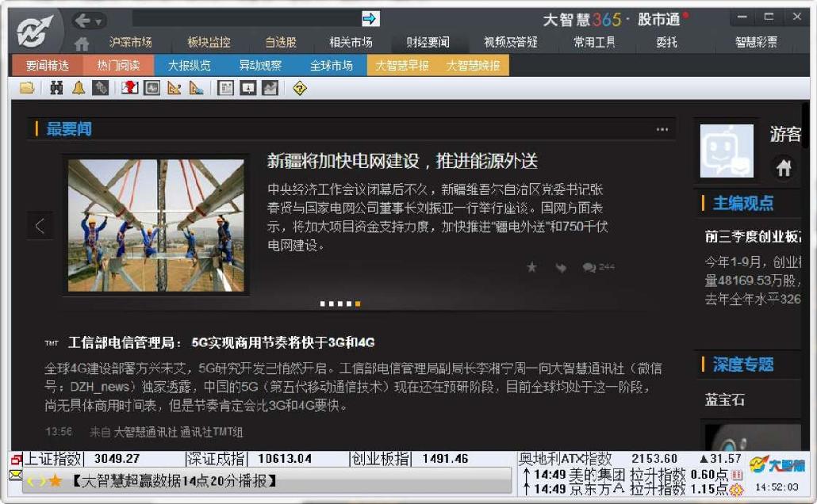This screenshot has height=504, width=817.
Task: Click the previous slide left arrow
Action: point(40,225)
